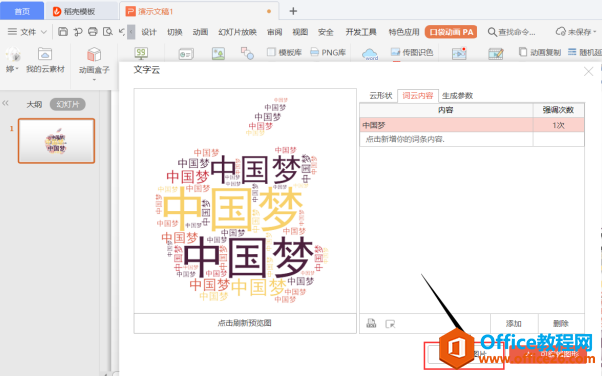Screen dimensions: 602x376
Task: Expand the 动画盒子 dropdown arrow
Action: 94,80
